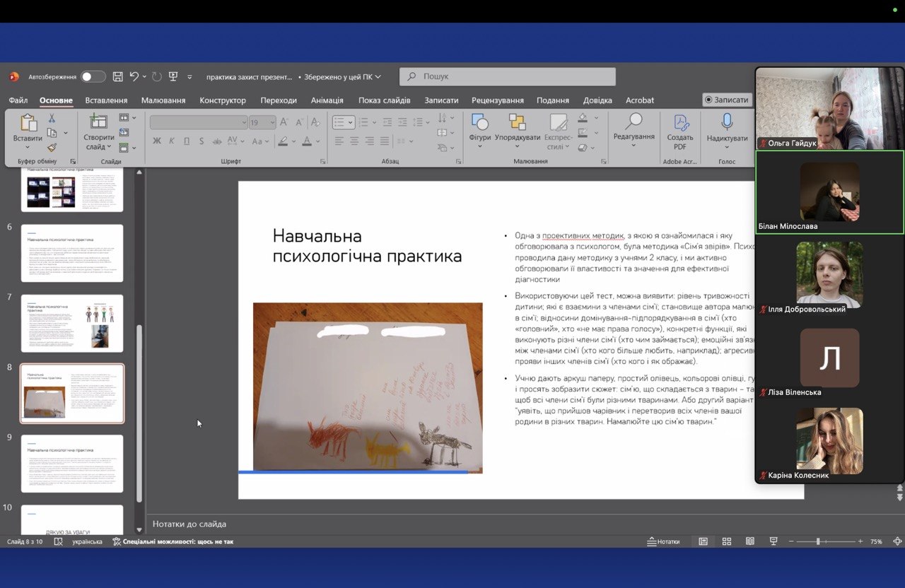Switch to the Вставлення tab
Image resolution: width=905 pixels, height=588 pixels.
coord(106,100)
